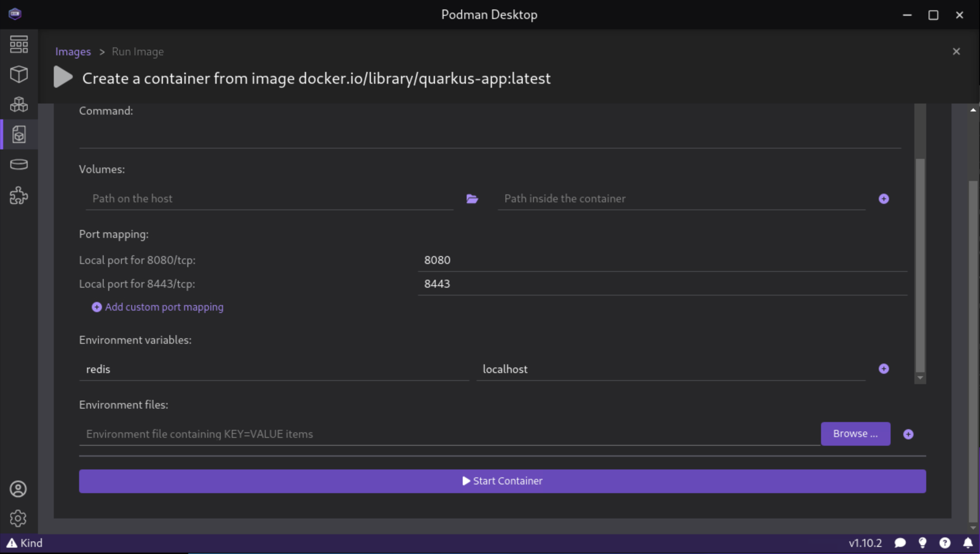The height and width of the screenshot is (554, 980).
Task: Click the Podman Desktop logo icon
Action: [x=15, y=14]
